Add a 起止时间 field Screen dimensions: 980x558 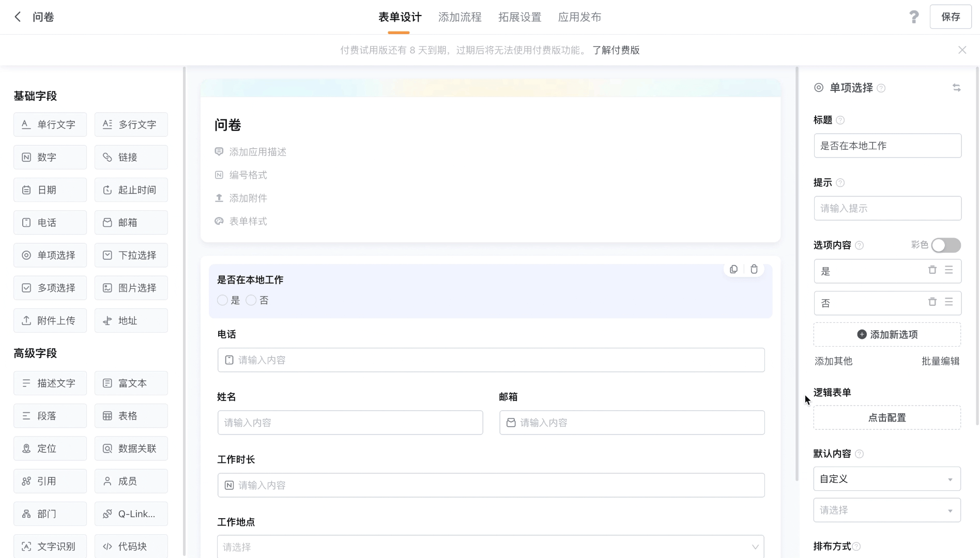click(x=131, y=190)
